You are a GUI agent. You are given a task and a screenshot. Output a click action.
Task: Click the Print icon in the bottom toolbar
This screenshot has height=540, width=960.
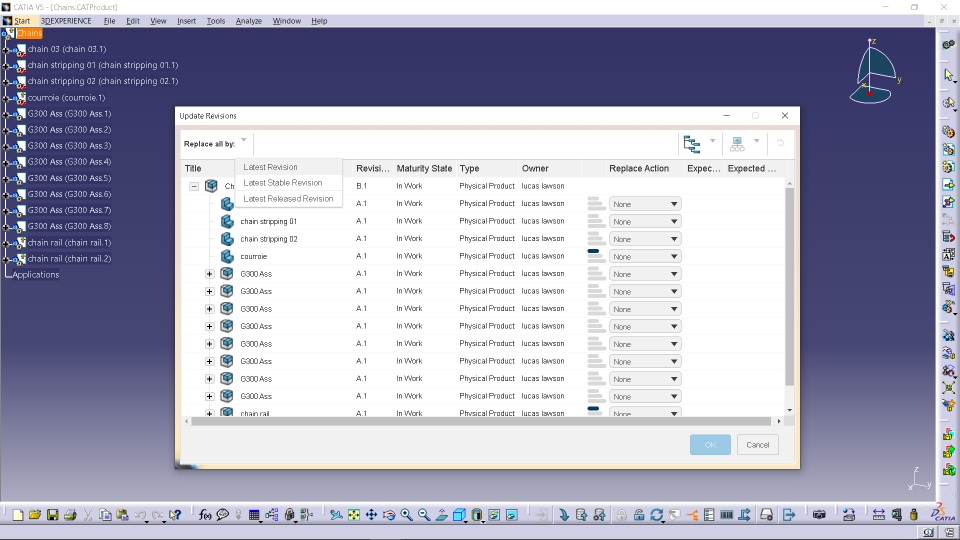[x=70, y=515]
